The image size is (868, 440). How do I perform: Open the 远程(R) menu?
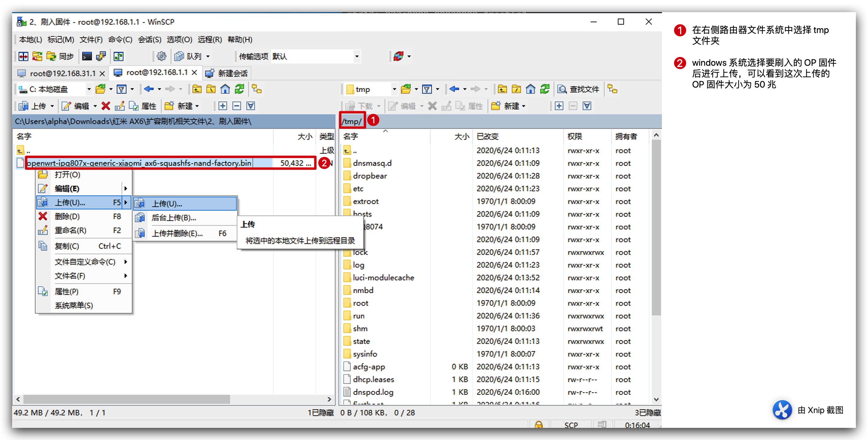coord(210,39)
